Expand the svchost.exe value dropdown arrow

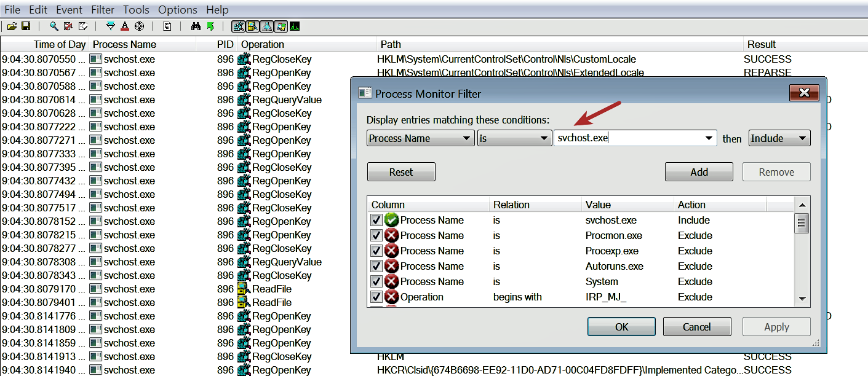click(x=710, y=138)
